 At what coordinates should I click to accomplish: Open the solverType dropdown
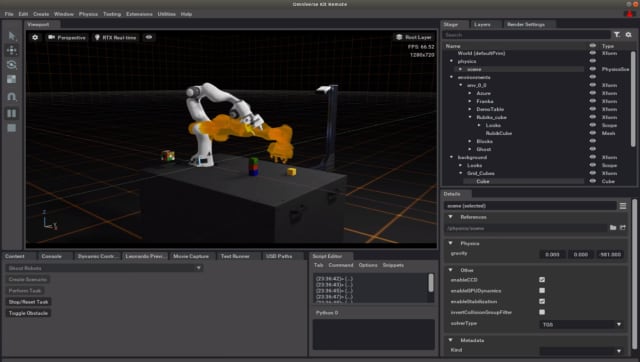click(582, 324)
